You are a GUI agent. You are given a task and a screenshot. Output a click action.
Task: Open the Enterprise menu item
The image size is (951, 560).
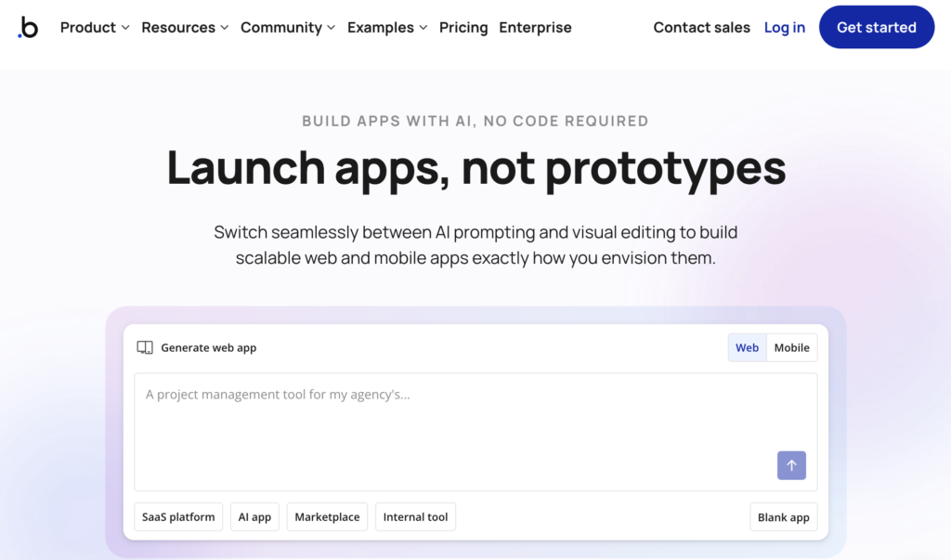(535, 28)
